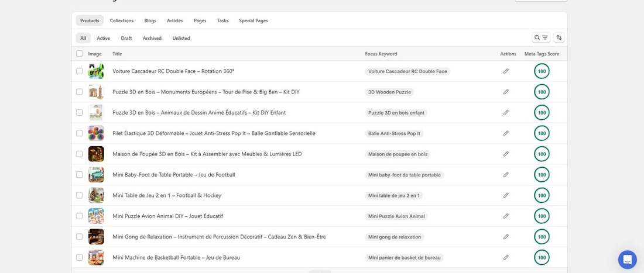644x273 pixels.
Task: Open the chat support bubble
Action: click(627, 260)
